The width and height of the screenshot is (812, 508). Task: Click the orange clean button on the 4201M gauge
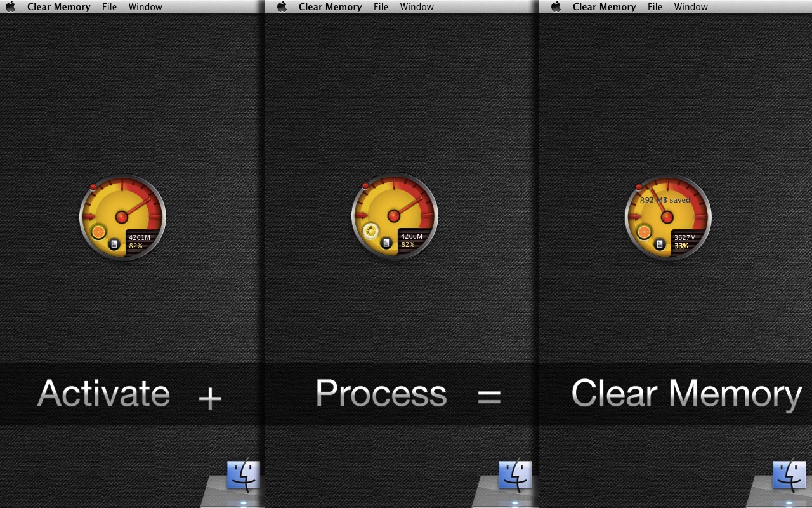(98, 232)
